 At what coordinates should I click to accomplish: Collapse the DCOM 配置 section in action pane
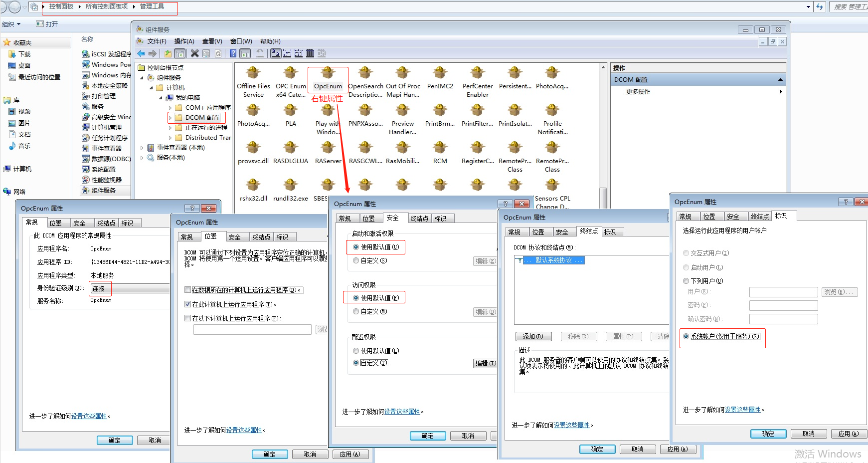(780, 80)
